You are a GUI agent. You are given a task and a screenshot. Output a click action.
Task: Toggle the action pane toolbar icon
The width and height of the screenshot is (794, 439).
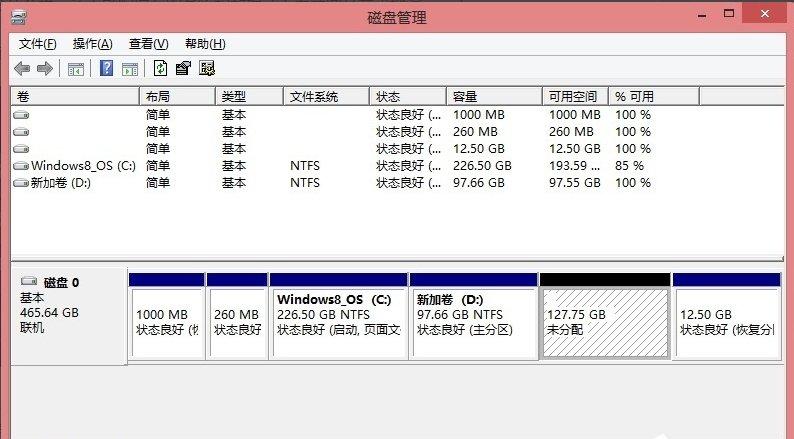coord(130,68)
